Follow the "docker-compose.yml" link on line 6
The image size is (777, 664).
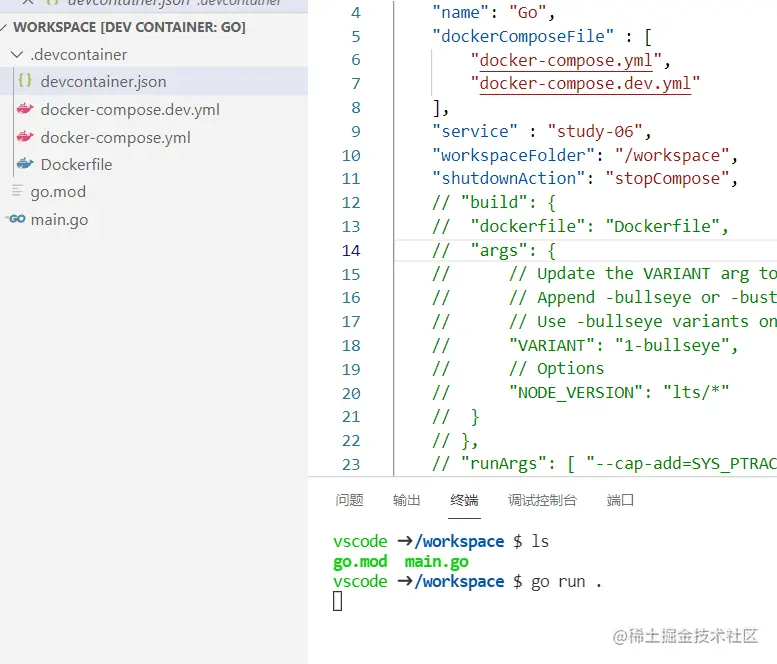tap(566, 60)
